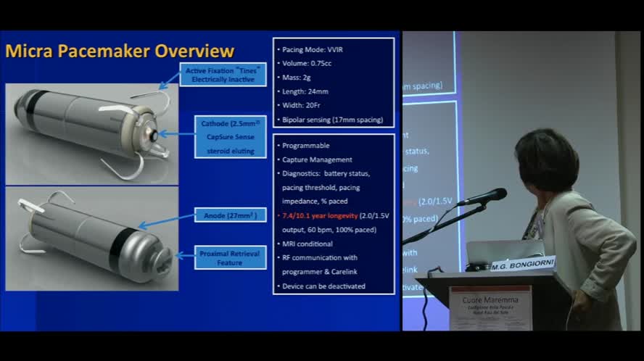
Task: Select the Active Fixation "Tines" label box
Action: click(223, 74)
